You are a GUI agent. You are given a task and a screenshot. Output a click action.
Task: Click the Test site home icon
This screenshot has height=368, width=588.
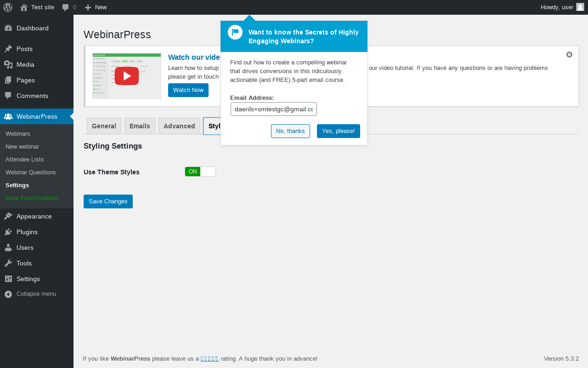24,7
